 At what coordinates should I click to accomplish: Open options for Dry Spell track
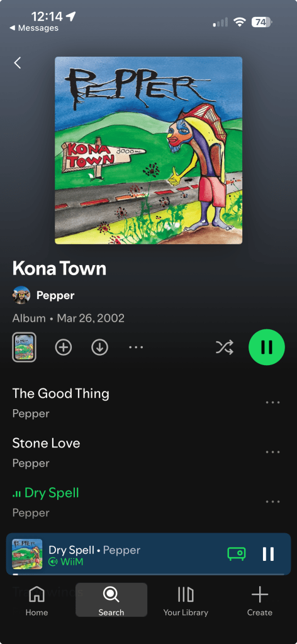(272, 502)
